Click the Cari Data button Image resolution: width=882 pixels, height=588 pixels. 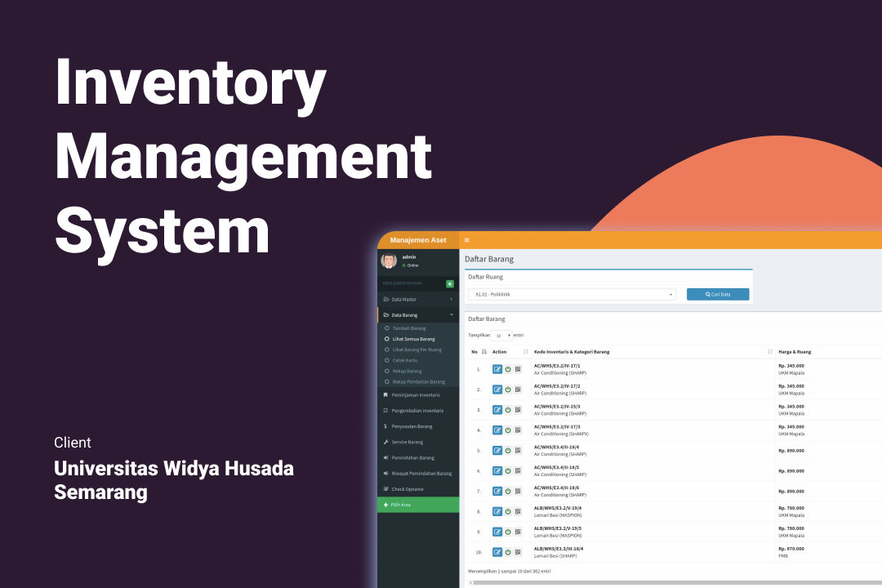click(x=718, y=294)
